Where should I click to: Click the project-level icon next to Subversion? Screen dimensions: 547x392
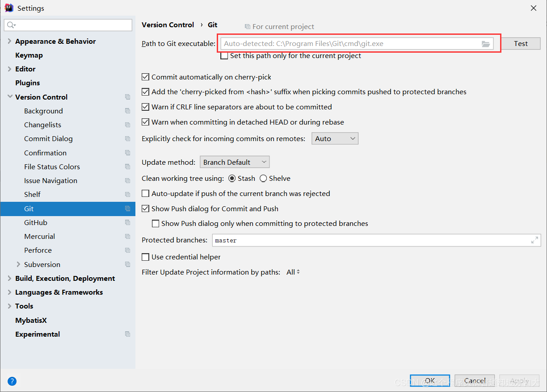[x=127, y=264]
